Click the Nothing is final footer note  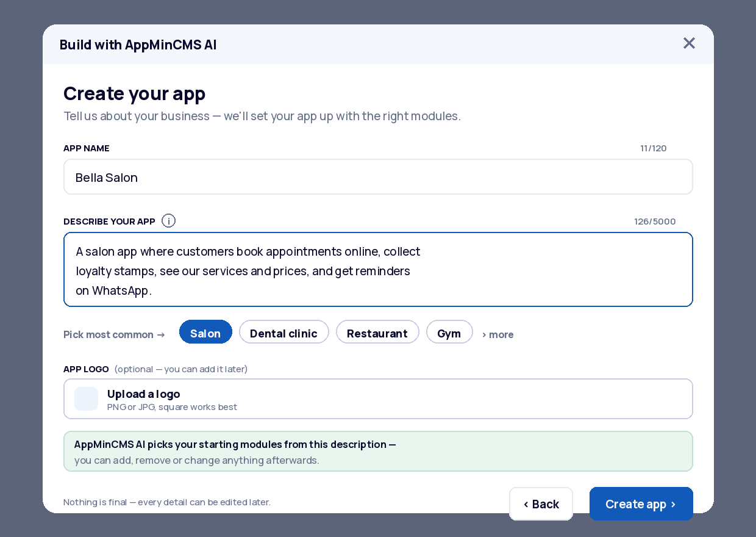[x=167, y=502]
